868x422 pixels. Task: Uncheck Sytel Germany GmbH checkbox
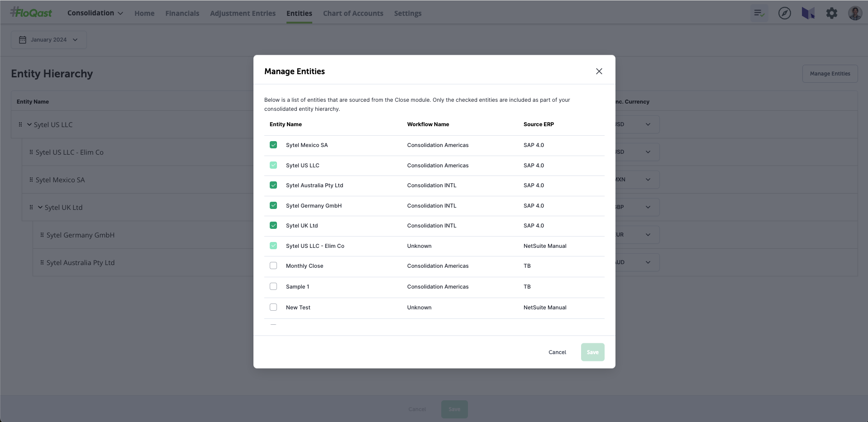pyautogui.click(x=273, y=205)
